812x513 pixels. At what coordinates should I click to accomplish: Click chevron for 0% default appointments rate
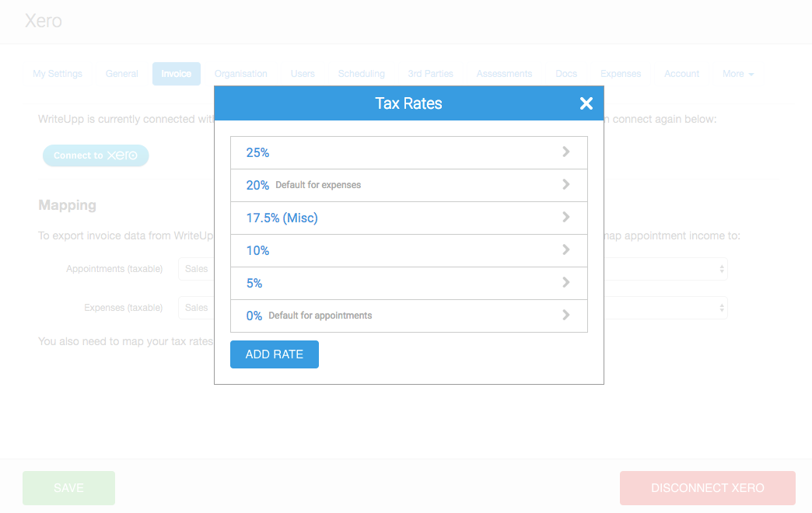point(565,316)
